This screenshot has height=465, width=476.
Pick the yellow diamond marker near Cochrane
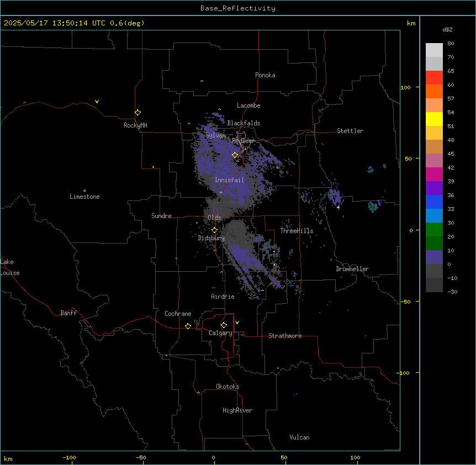(x=188, y=326)
